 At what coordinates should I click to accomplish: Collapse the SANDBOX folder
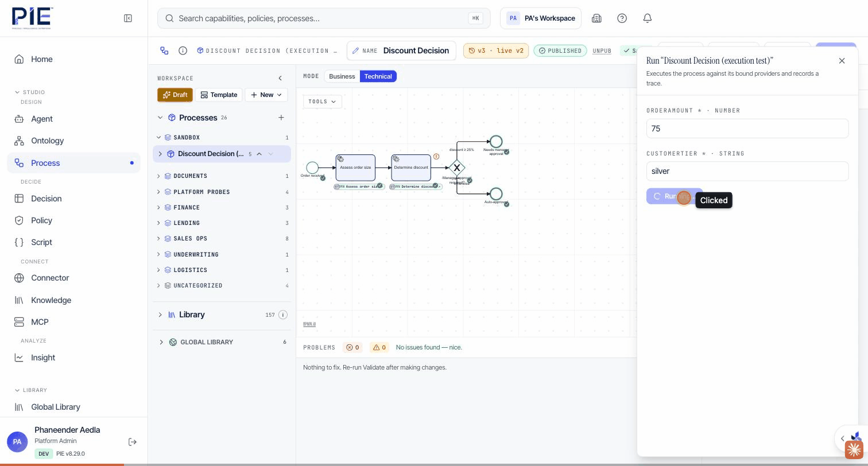point(159,138)
